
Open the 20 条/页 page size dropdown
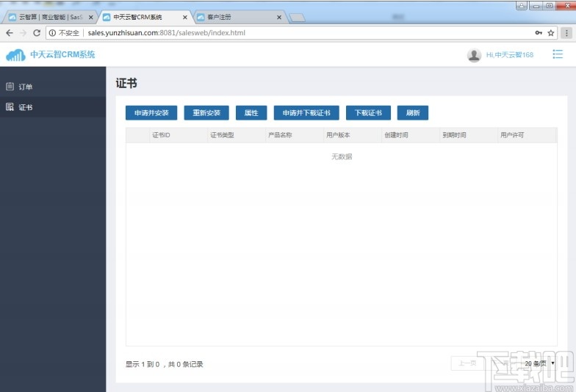539,363
